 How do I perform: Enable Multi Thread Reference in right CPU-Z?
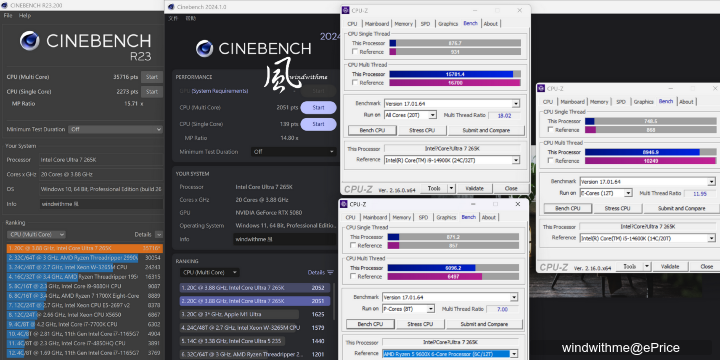click(550, 161)
